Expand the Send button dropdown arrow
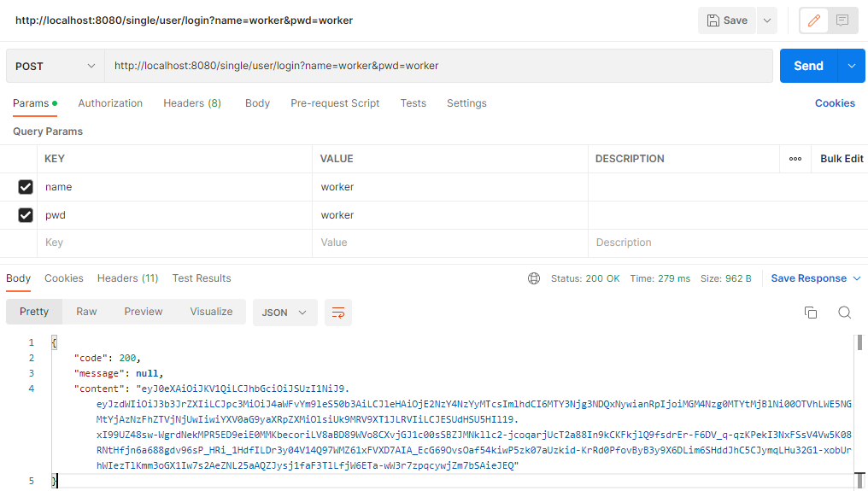 coord(851,66)
